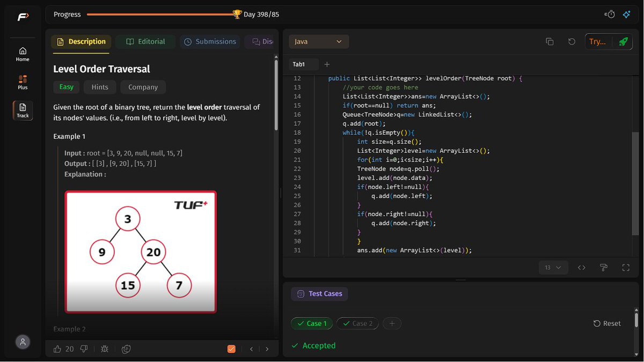Open the user profile avatar

click(x=23, y=342)
